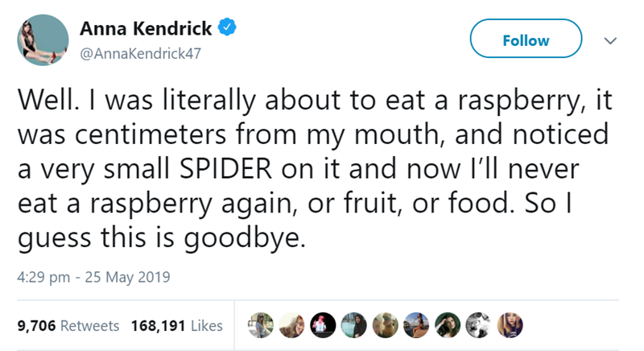View the 9,706 Retweets list
The width and height of the screenshot is (644, 351).
click(68, 325)
